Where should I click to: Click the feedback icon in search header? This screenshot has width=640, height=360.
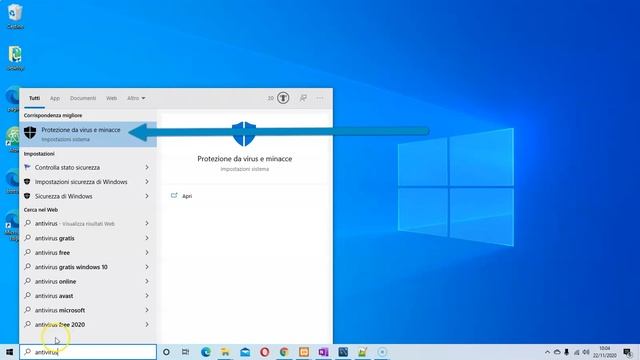tap(303, 98)
